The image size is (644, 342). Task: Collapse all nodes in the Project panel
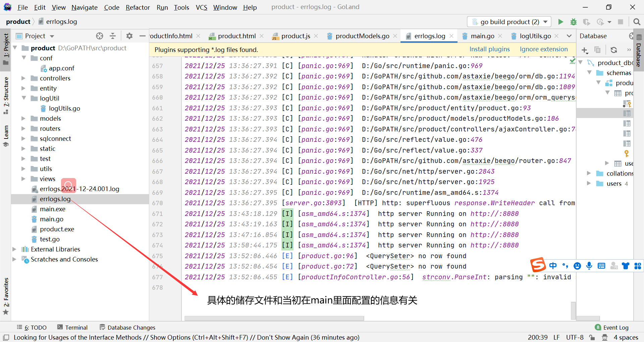(x=113, y=36)
